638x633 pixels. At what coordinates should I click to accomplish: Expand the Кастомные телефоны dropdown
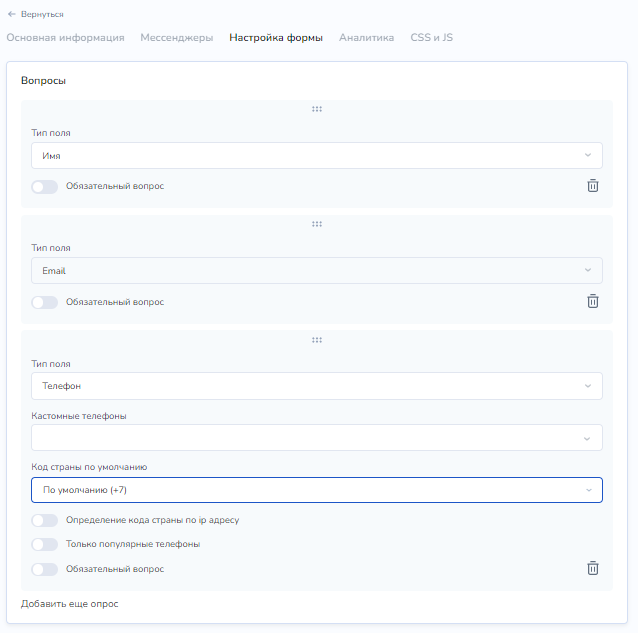point(317,438)
